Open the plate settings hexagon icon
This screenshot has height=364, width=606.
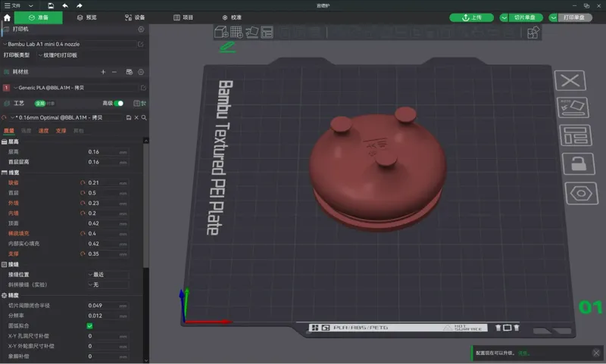[x=581, y=193]
